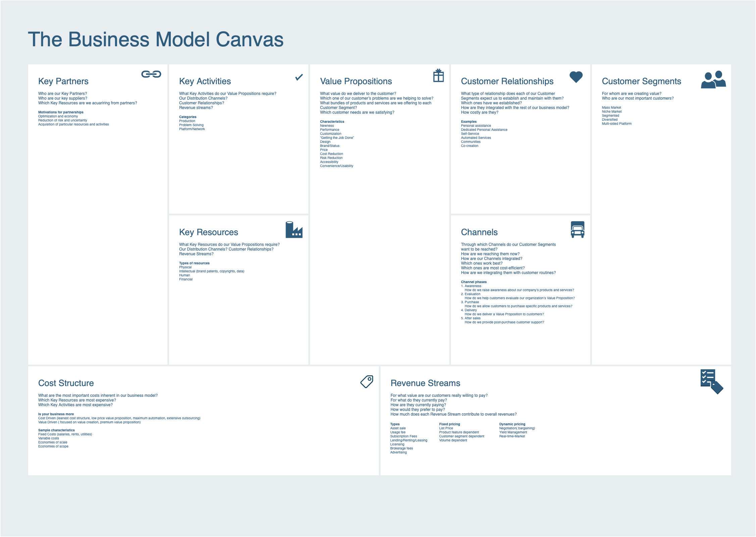The image size is (756, 537).
Task: Click the 'Customer Segments' heading
Action: click(x=642, y=81)
